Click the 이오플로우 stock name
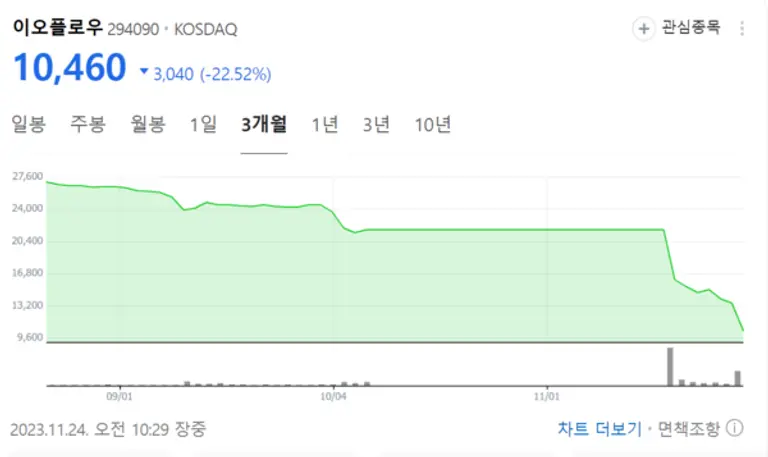768x457 pixels. point(58,27)
